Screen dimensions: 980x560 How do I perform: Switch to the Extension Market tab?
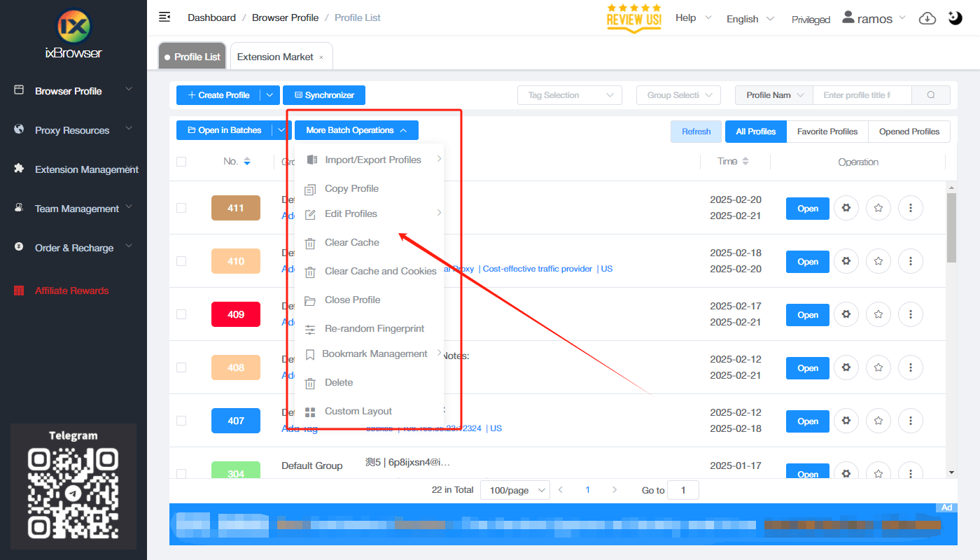point(275,55)
